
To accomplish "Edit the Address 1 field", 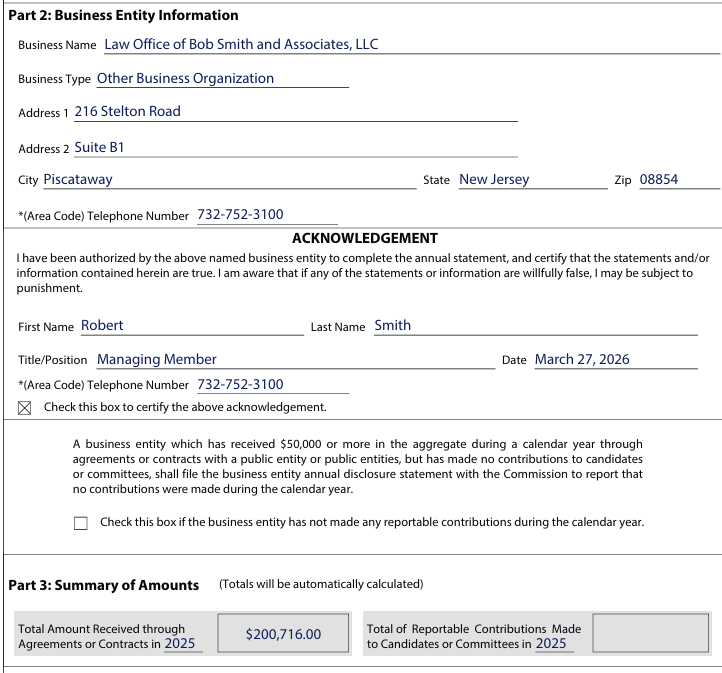I will pos(296,111).
